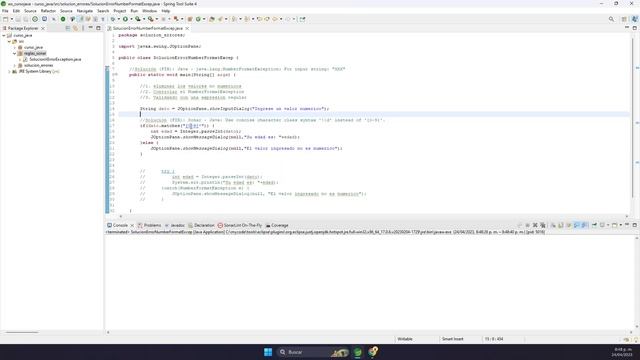Click Writable in the status bar
Viewport: 640px width, 360px height.
point(405,339)
